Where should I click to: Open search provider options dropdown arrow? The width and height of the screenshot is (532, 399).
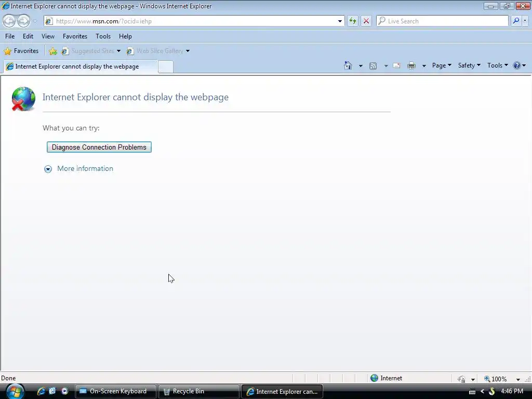525,21
